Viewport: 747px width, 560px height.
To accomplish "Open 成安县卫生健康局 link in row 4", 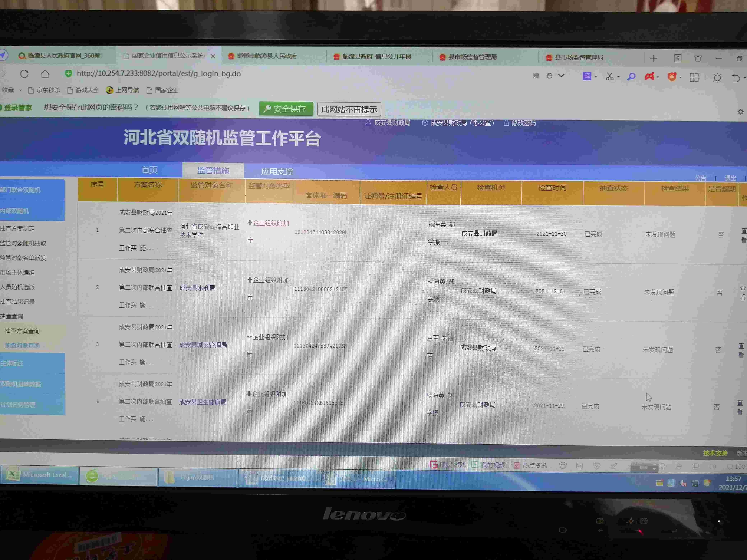I will [x=203, y=402].
